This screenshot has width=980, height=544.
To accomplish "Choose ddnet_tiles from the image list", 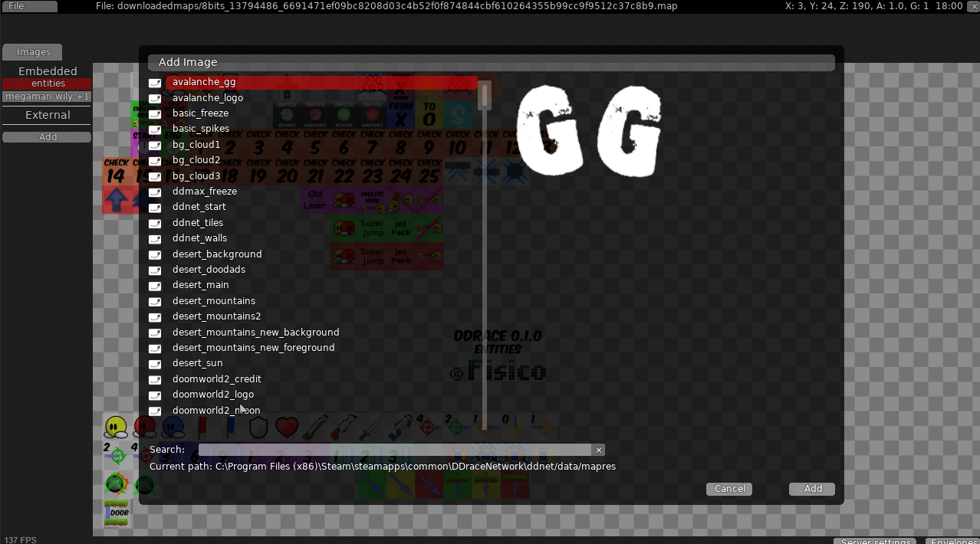I will (x=198, y=223).
